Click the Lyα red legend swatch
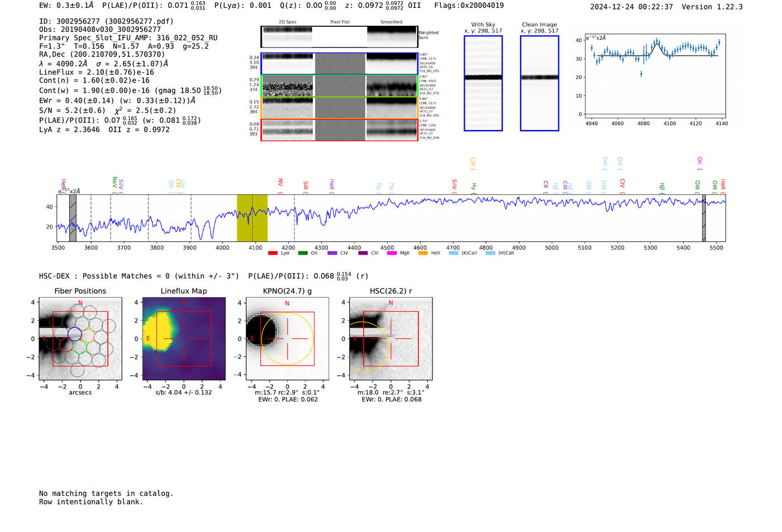This screenshot has width=782, height=532. pos(273,253)
